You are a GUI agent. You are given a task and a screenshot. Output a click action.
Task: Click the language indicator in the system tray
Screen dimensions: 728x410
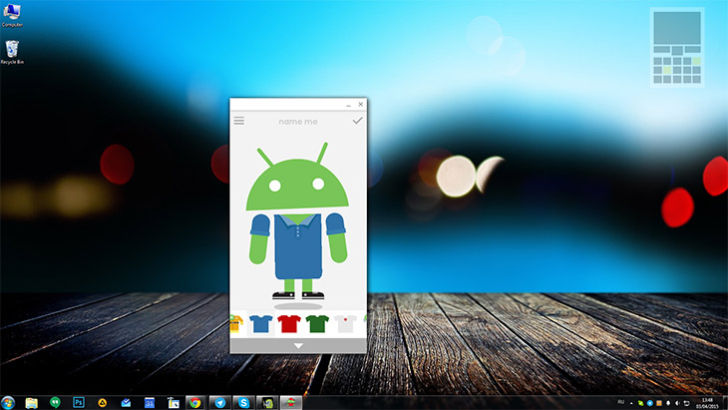(x=621, y=402)
